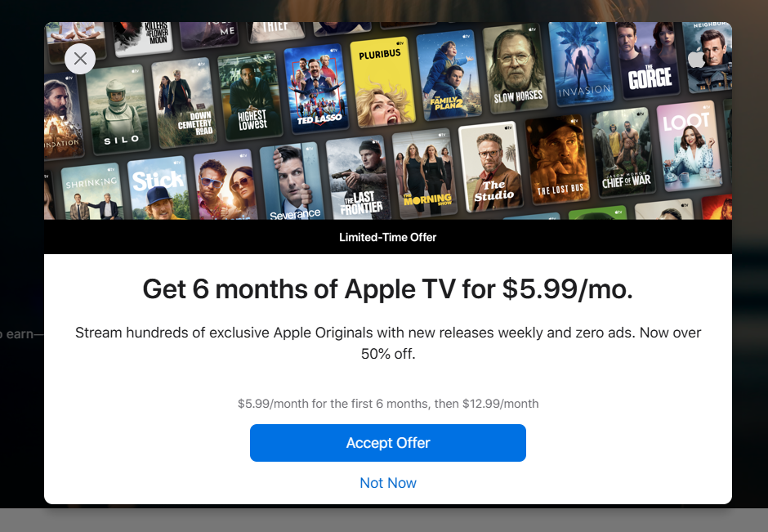The width and height of the screenshot is (768, 532).
Task: Click the yellow Pluribus poster
Action: [x=382, y=83]
